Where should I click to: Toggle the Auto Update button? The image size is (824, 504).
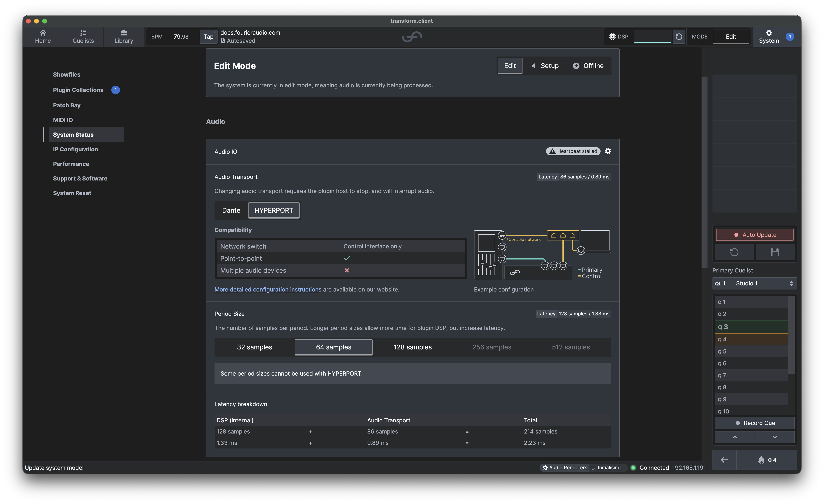click(754, 235)
